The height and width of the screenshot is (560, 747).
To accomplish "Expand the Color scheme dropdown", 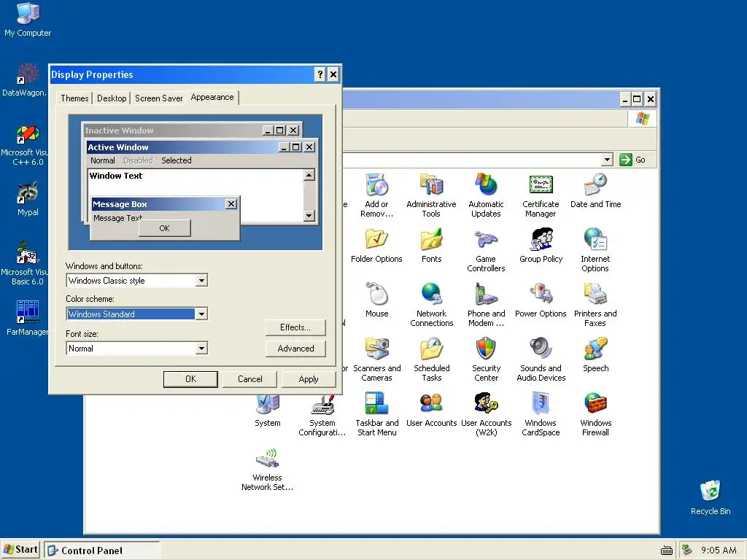I will tap(201, 314).
